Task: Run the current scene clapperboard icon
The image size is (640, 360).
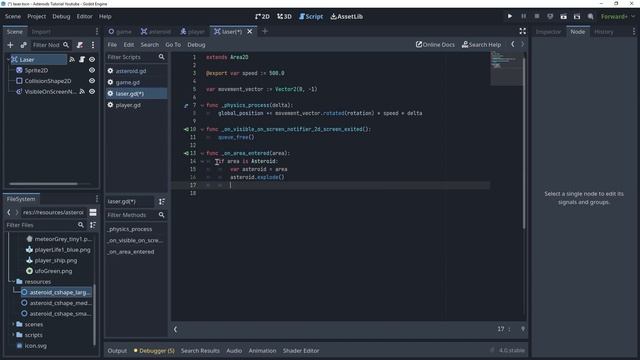Action: [563, 16]
